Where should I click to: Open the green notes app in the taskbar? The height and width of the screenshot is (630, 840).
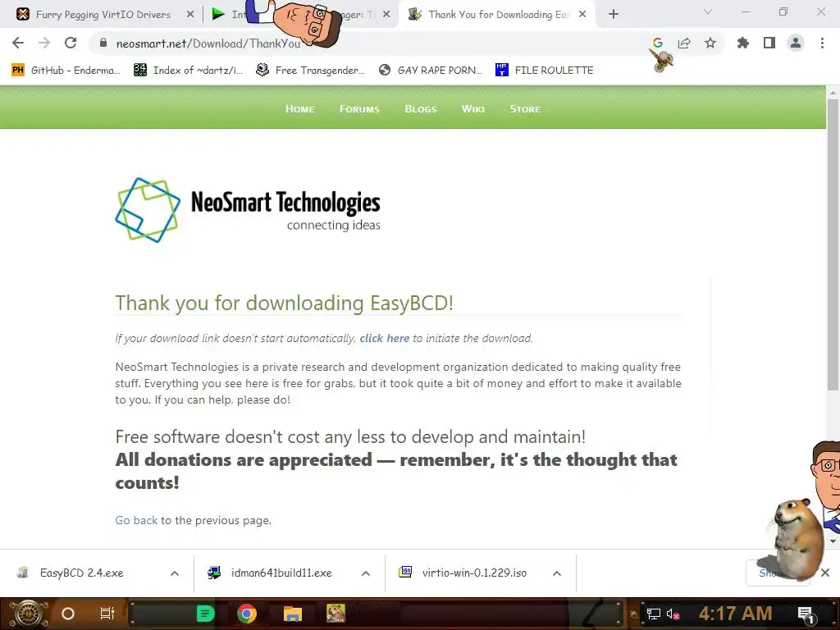205,614
